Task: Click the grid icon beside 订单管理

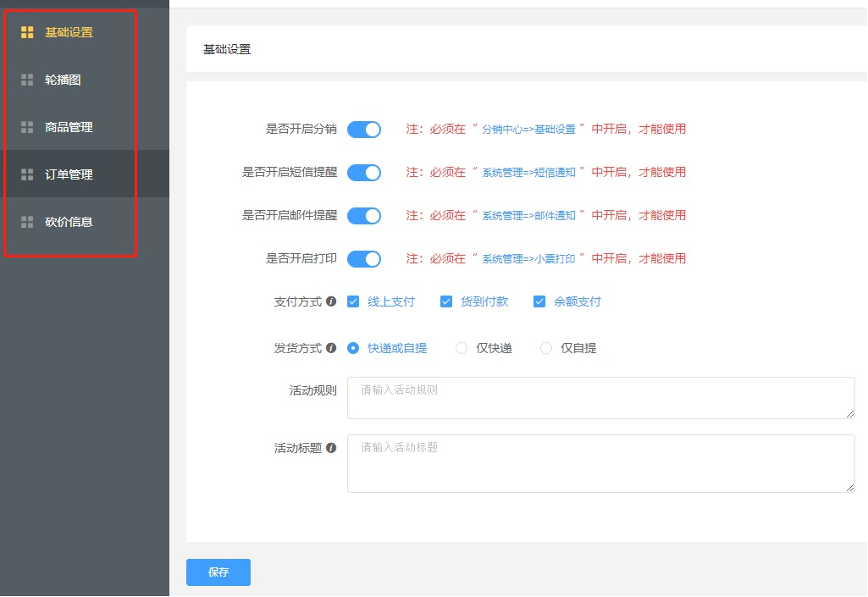Action: [27, 174]
